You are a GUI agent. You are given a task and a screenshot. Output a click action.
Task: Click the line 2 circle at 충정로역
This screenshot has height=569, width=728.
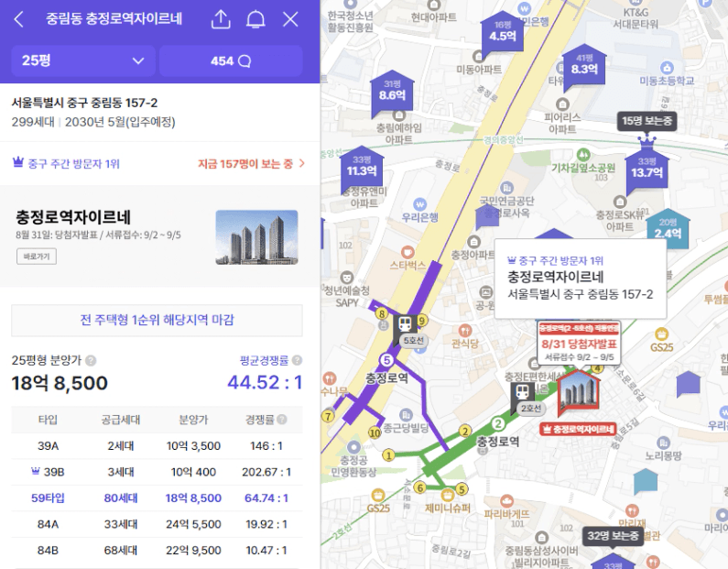point(498,423)
